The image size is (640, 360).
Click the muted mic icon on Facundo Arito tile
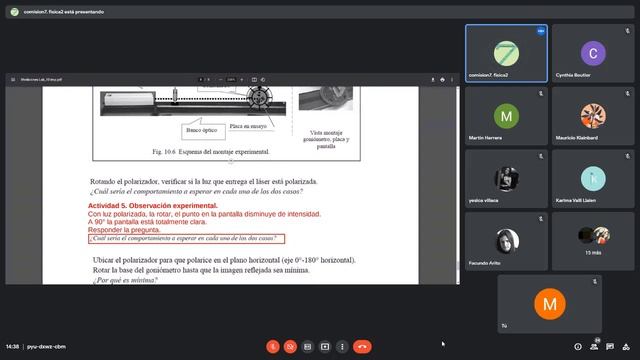pos(540,219)
